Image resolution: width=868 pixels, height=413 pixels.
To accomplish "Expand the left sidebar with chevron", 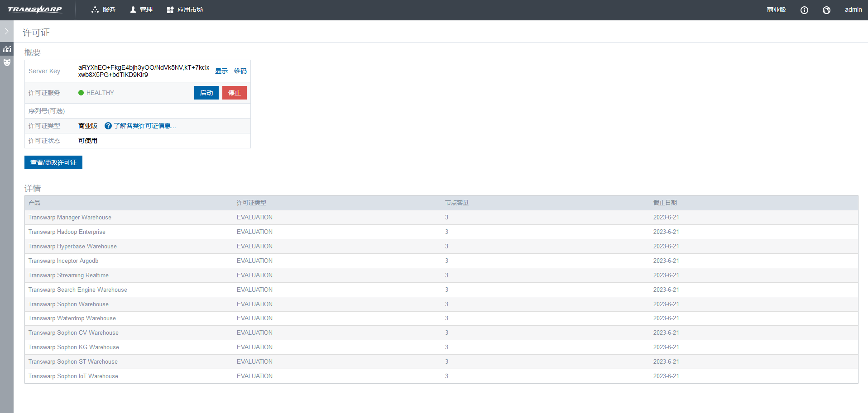I will click(7, 31).
